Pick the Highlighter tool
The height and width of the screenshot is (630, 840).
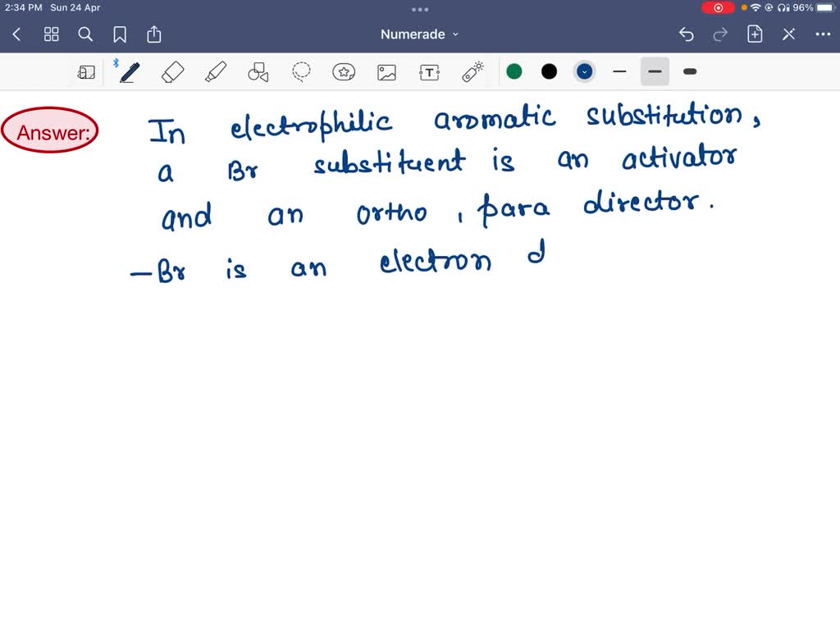tap(216, 71)
